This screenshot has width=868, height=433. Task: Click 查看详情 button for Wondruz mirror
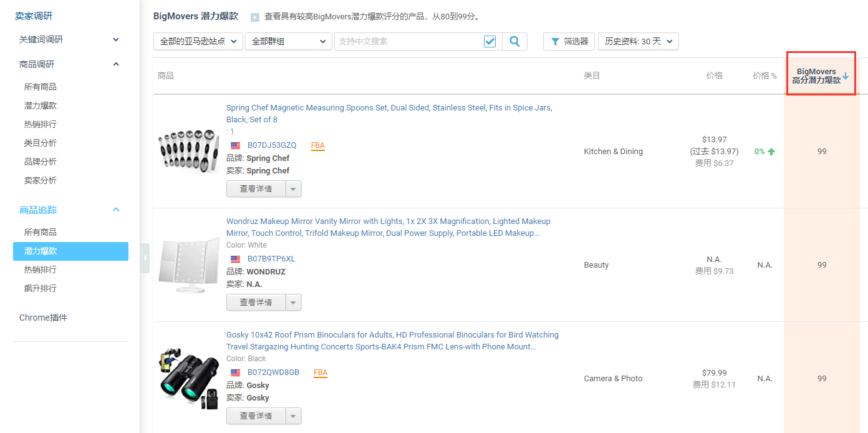coord(256,303)
